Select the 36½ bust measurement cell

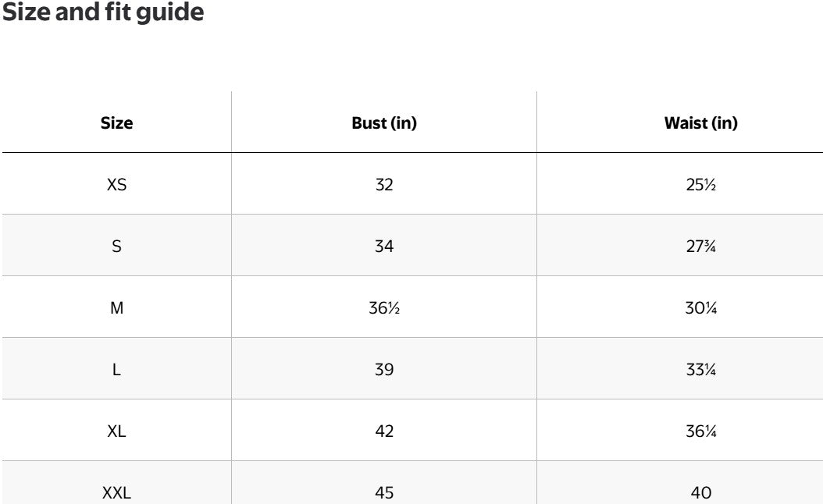point(384,308)
